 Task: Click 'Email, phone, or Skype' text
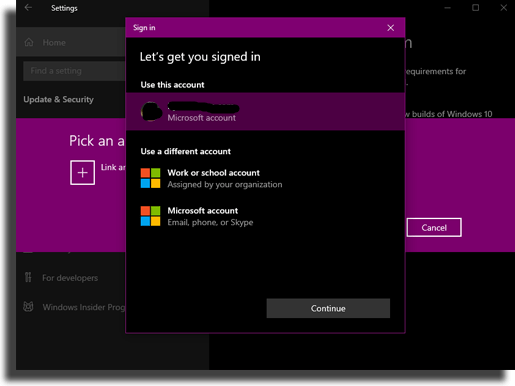[210, 222]
